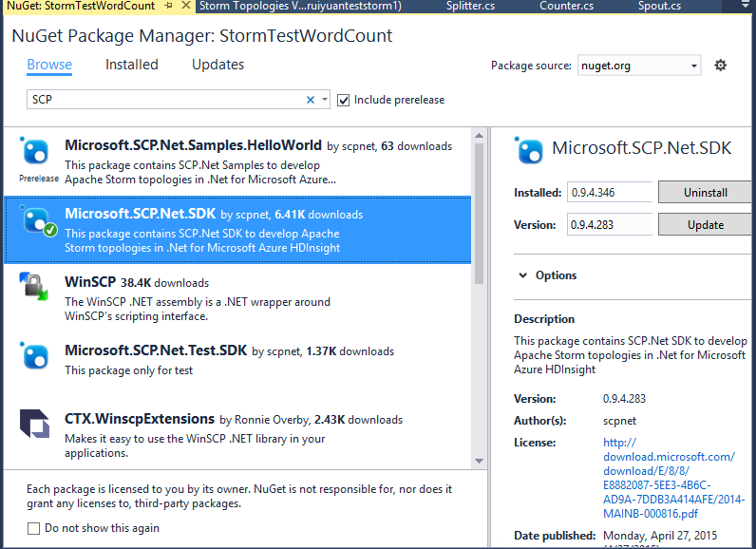Click the WinSCP package icon

[35, 287]
